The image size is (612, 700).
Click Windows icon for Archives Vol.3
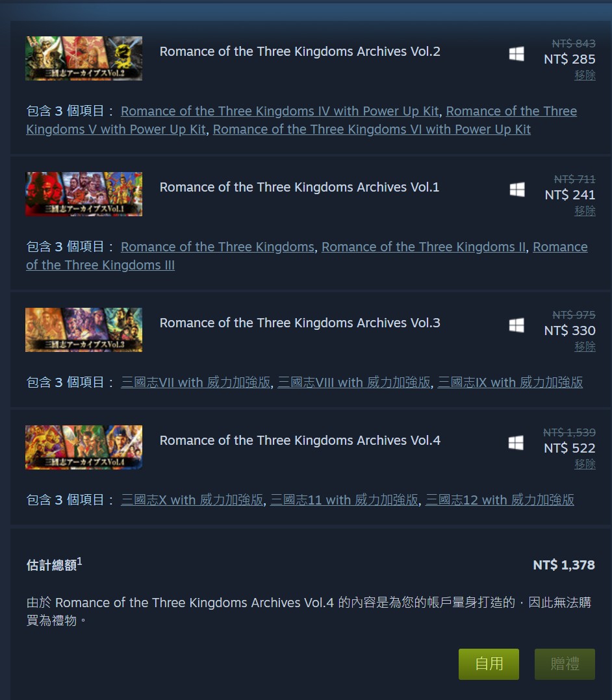tap(516, 325)
